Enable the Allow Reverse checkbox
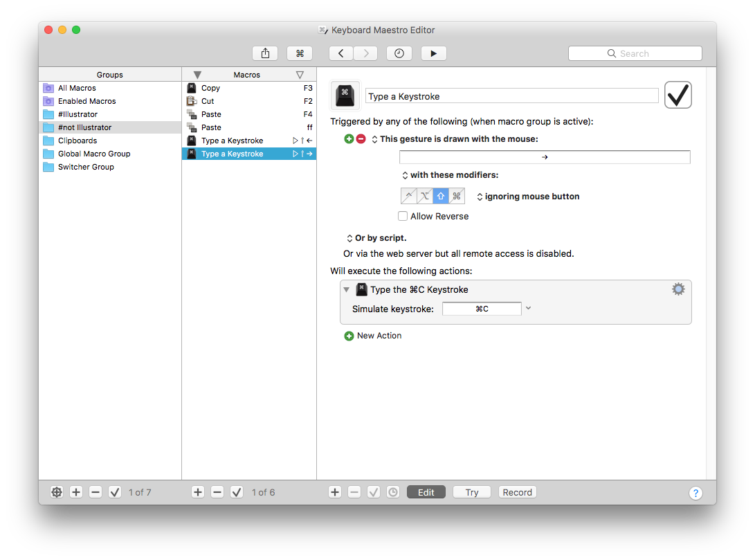 [403, 216]
